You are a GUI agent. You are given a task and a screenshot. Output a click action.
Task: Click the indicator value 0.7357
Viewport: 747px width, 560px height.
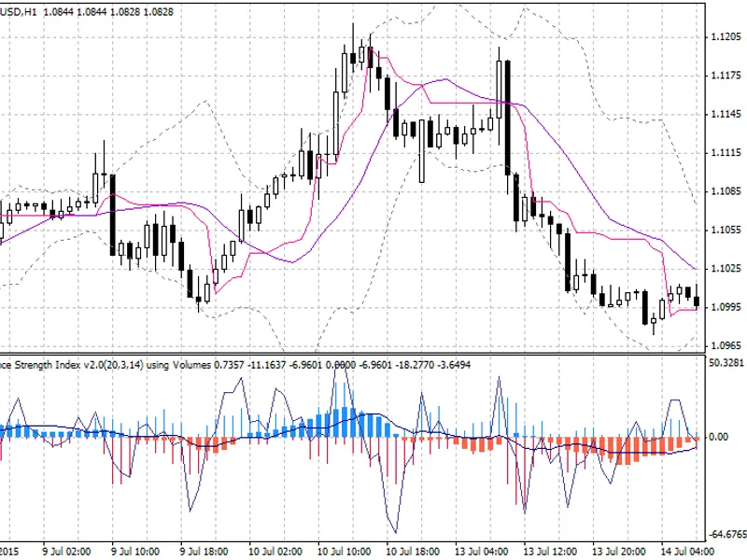point(229,365)
